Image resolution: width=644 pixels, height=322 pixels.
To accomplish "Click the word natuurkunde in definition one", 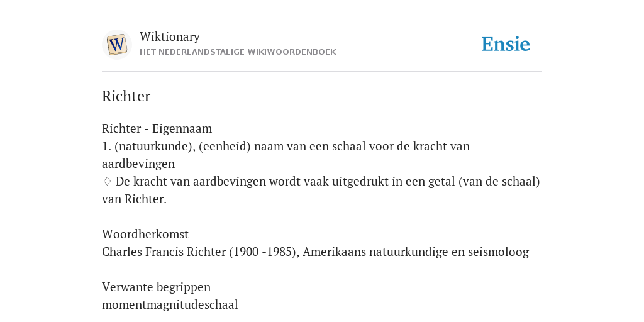I will [x=155, y=146].
